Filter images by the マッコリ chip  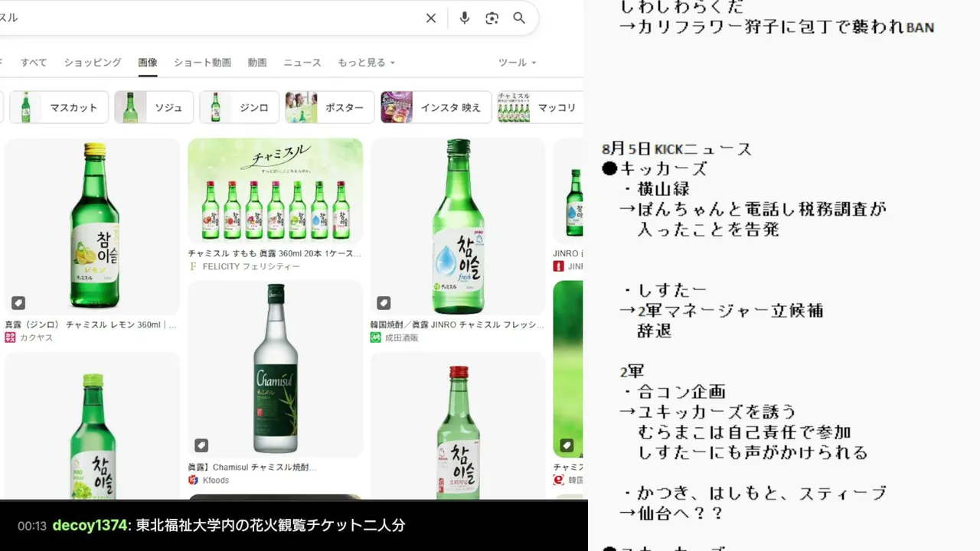point(540,107)
